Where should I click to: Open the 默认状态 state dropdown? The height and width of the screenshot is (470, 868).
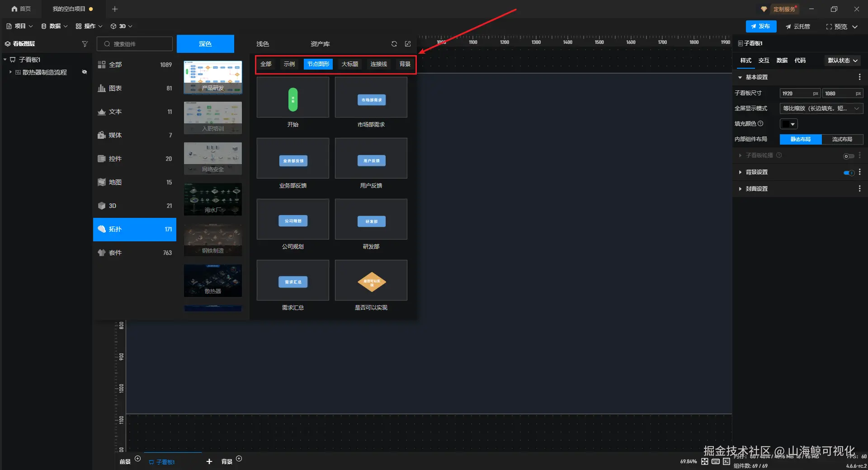coord(843,61)
